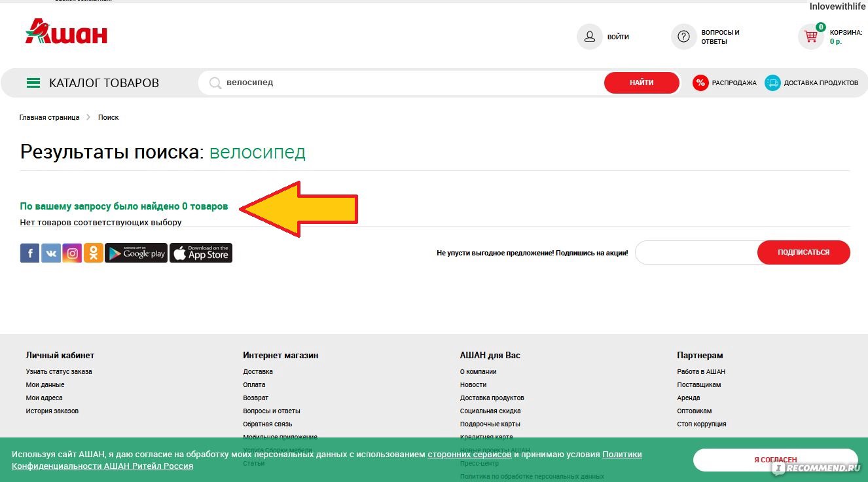Go to Главная страница breadcrumb
The width and height of the screenshot is (868, 482).
[49, 117]
